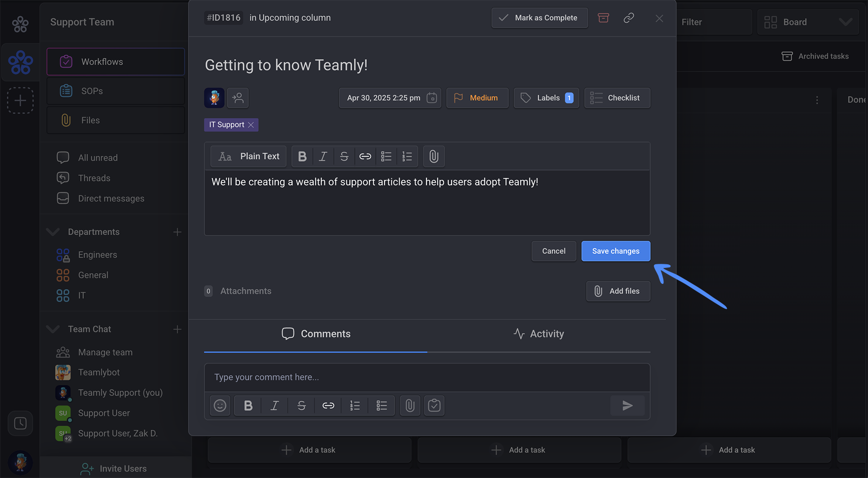Image resolution: width=868 pixels, height=478 pixels.
Task: Switch to Activity tab
Action: click(539, 334)
